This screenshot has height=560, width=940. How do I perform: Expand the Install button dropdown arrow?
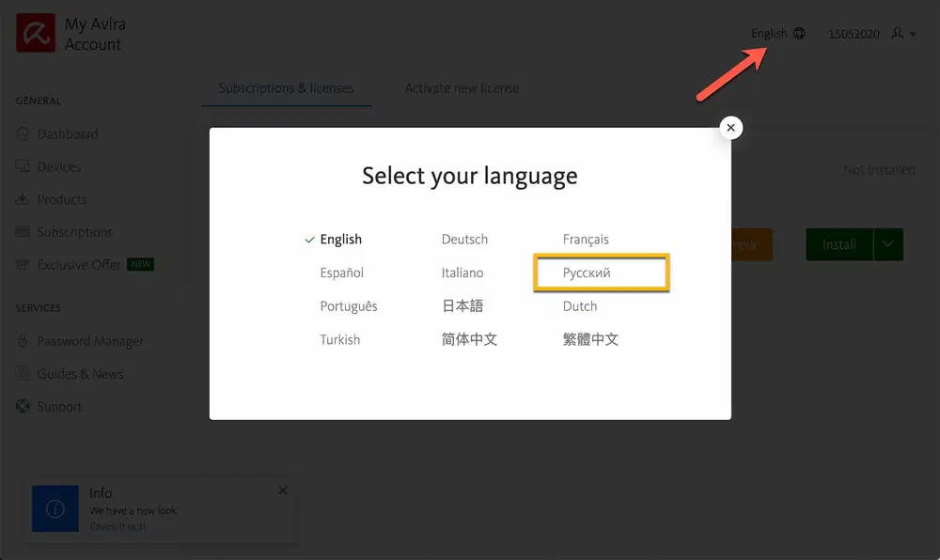[x=888, y=244]
